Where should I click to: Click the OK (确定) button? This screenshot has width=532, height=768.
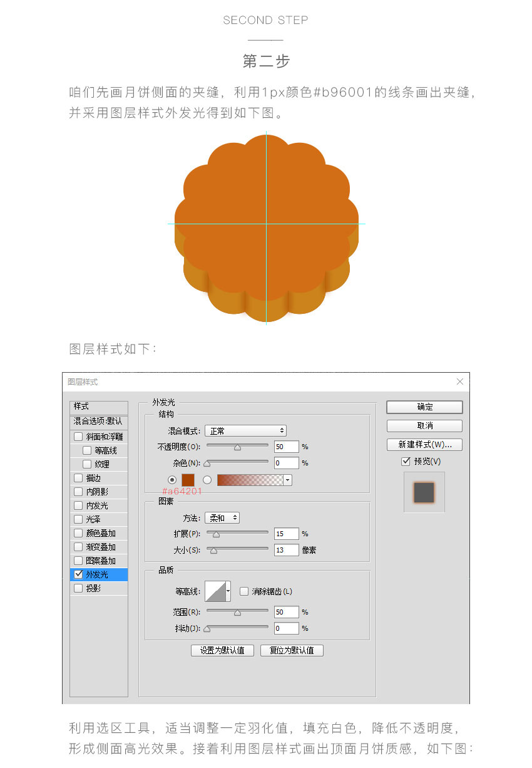coord(424,407)
